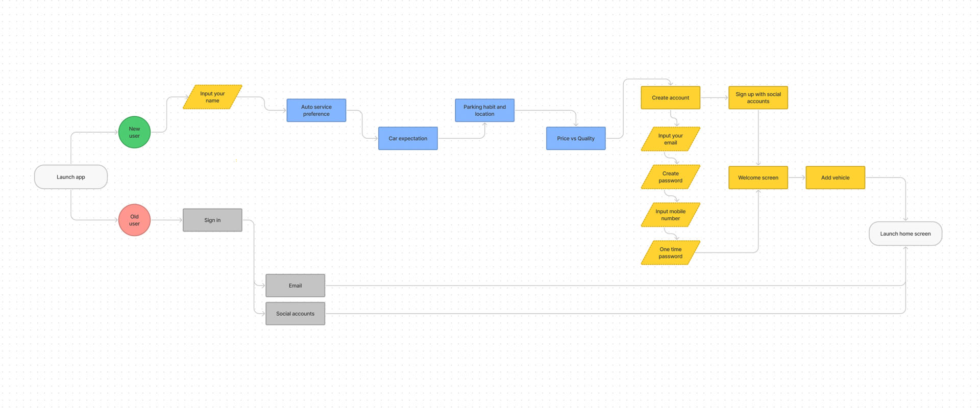This screenshot has height=408, width=980.
Task: Click the green New user circle
Action: coord(134,132)
